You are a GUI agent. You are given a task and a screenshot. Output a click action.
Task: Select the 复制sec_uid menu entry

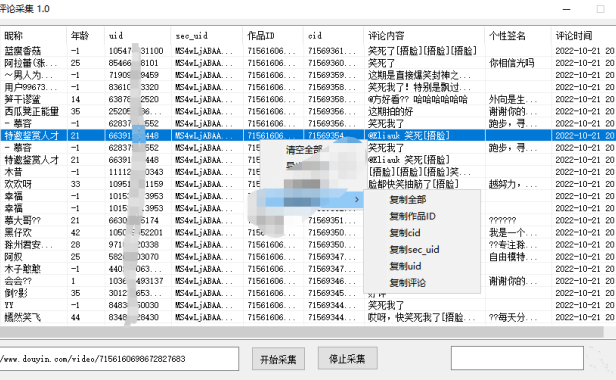pos(414,250)
